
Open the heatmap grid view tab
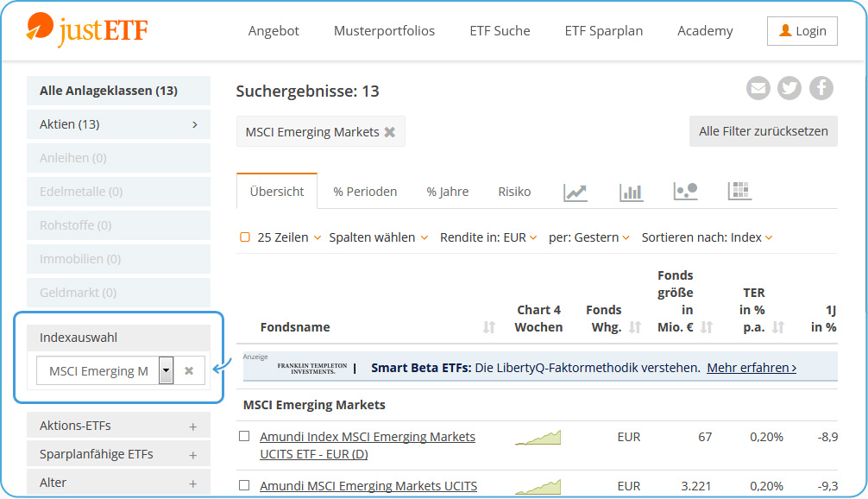pos(739,191)
